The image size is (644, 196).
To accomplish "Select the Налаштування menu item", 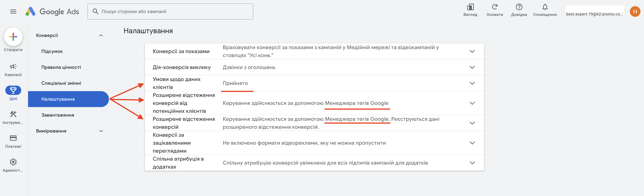I will [69, 99].
